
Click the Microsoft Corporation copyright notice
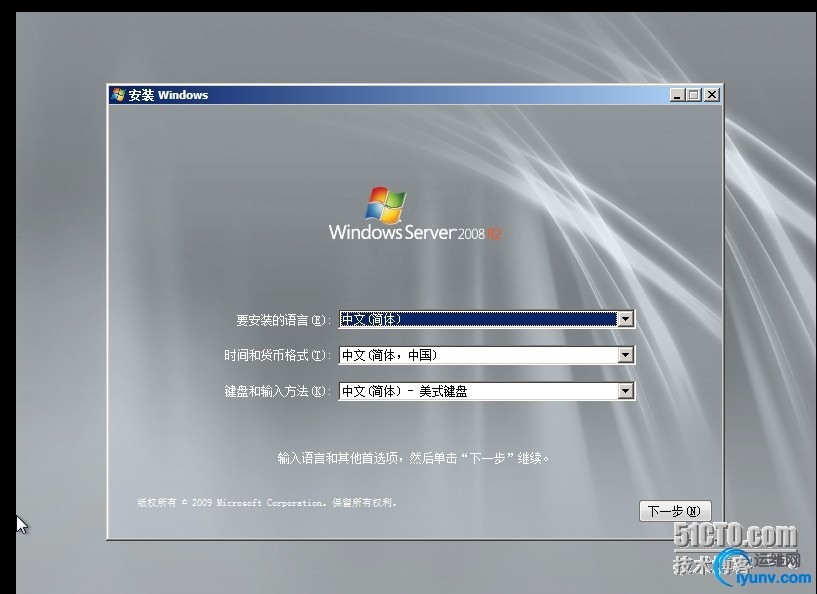tap(267, 503)
